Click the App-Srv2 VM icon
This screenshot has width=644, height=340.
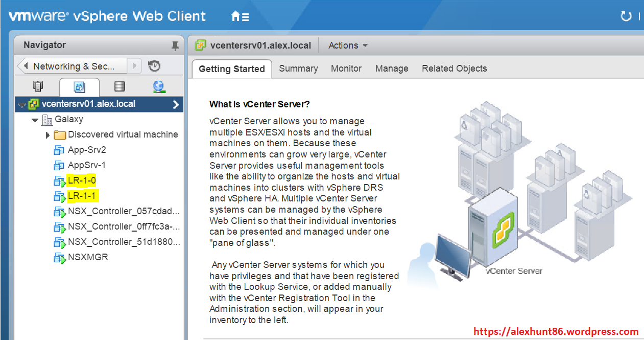(x=59, y=150)
